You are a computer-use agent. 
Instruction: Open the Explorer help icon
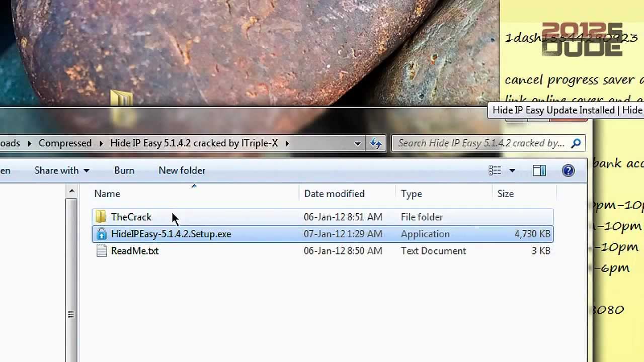(568, 170)
